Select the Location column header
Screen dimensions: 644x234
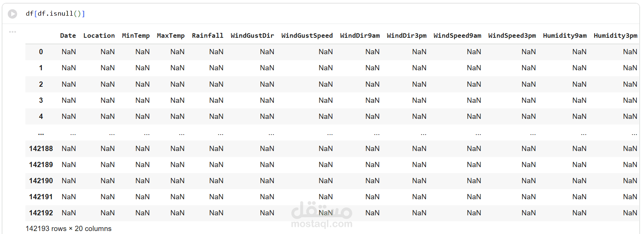point(99,36)
